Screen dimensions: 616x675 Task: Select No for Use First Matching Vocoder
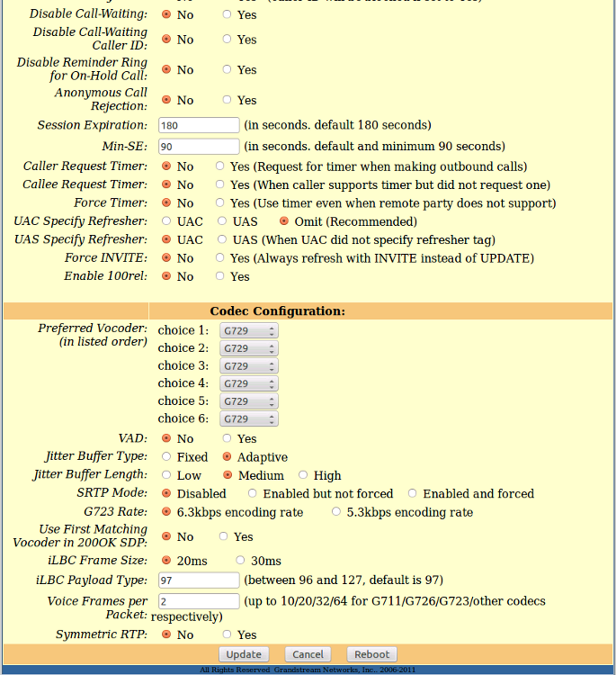(166, 536)
